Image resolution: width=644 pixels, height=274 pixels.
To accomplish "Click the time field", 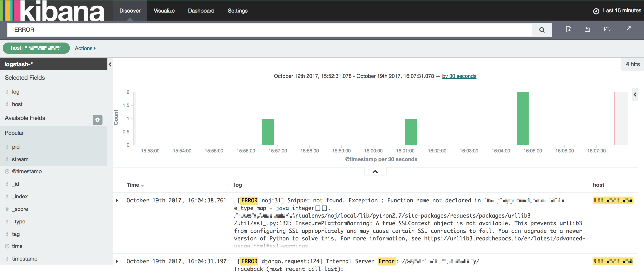I will (17, 246).
